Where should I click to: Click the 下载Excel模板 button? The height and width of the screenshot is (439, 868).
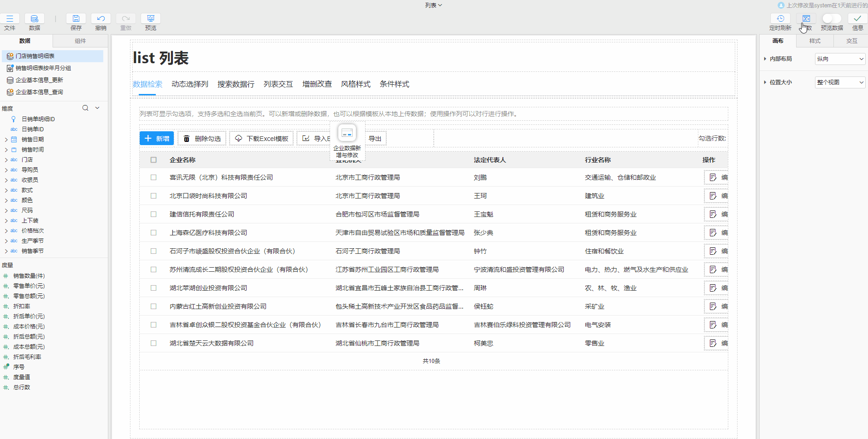261,139
